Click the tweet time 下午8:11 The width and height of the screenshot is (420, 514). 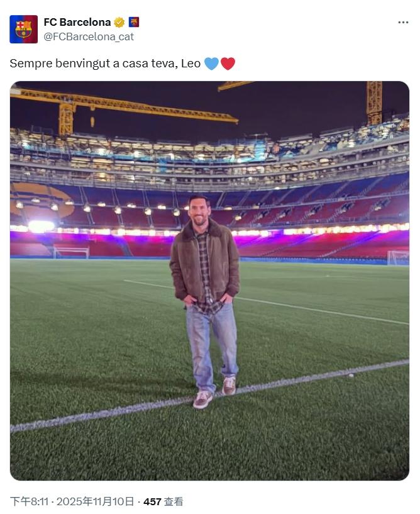(30, 501)
